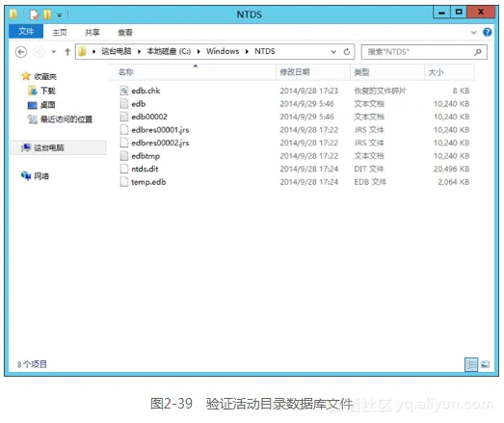Click the forward navigation arrow

pos(40,52)
